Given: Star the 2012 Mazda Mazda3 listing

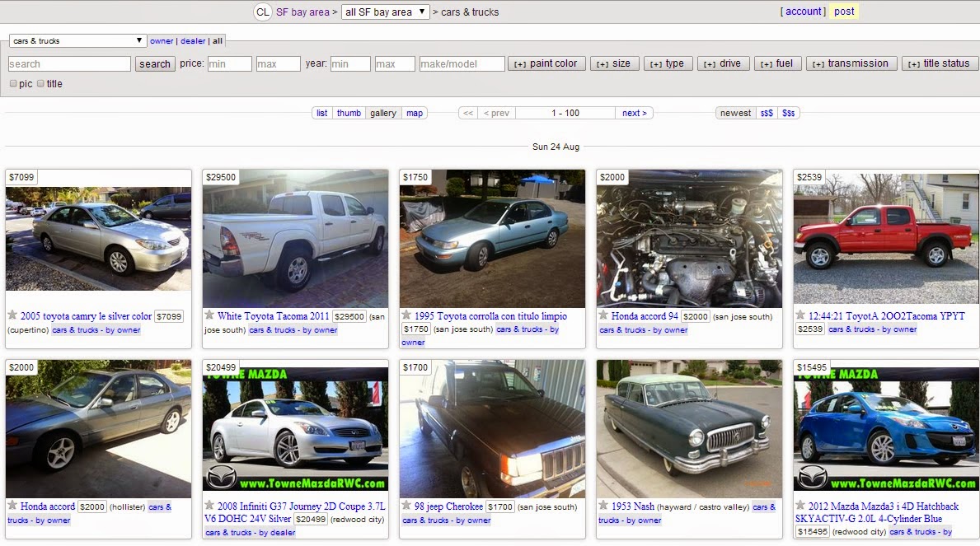Looking at the screenshot, I should point(800,505).
